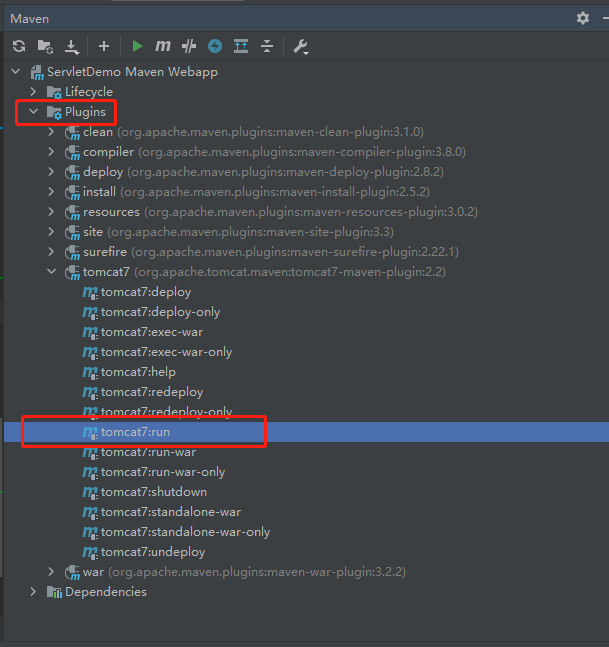Download sources and documentation icon
The height and width of the screenshot is (647, 609).
click(x=72, y=46)
